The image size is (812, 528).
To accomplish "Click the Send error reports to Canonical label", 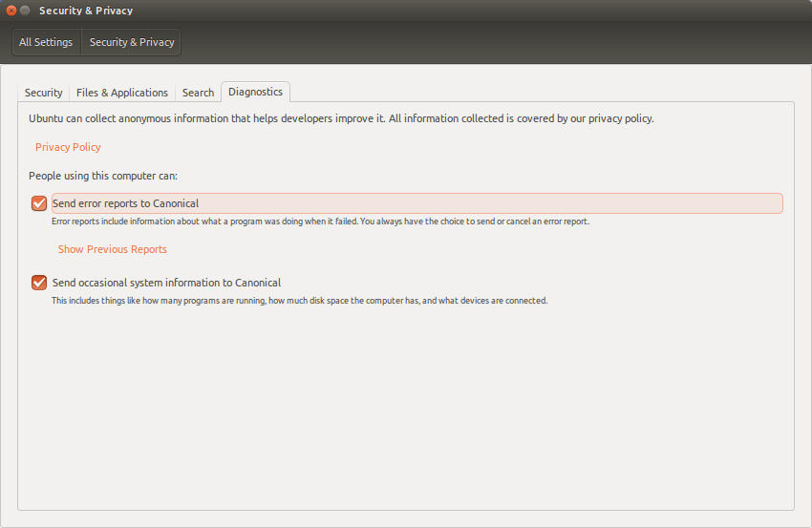I will pyautogui.click(x=125, y=203).
